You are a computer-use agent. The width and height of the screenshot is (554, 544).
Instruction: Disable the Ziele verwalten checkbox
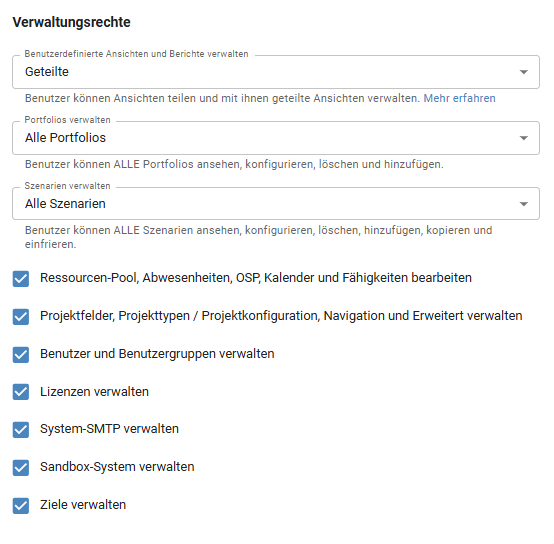[x=21, y=505]
